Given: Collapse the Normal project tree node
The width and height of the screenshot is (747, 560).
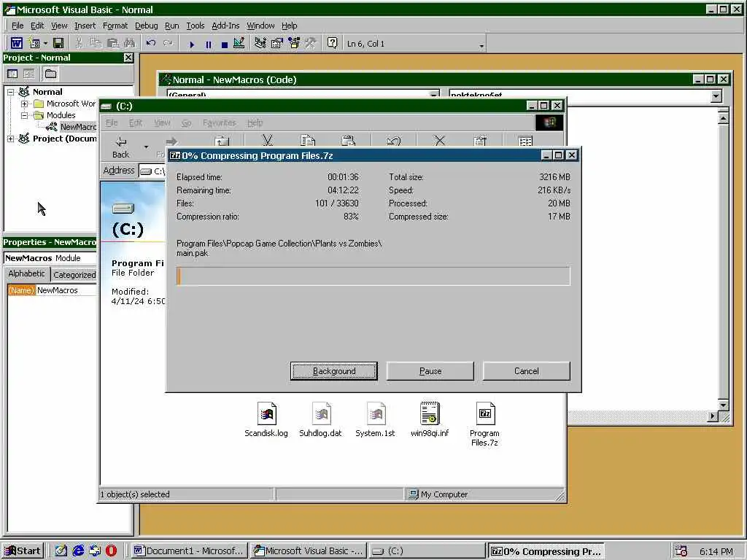Looking at the screenshot, I should [10, 92].
